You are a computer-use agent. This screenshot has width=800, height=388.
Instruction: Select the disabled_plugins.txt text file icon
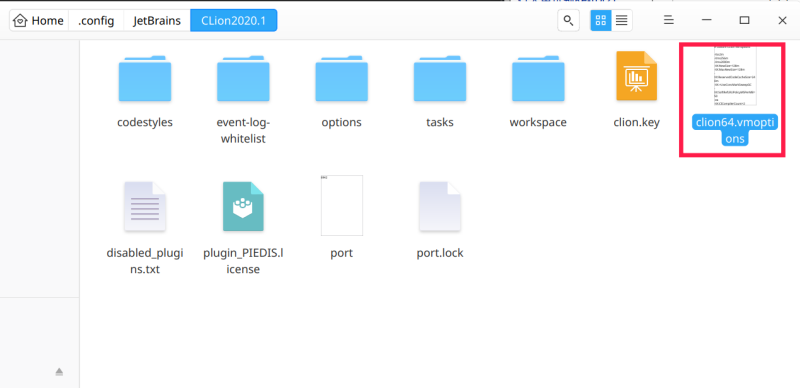coord(145,206)
